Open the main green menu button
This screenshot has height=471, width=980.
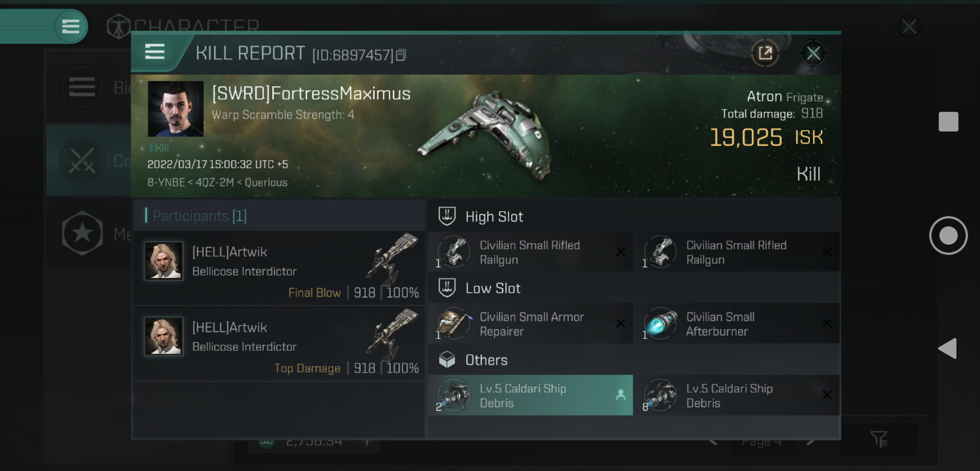(x=70, y=26)
